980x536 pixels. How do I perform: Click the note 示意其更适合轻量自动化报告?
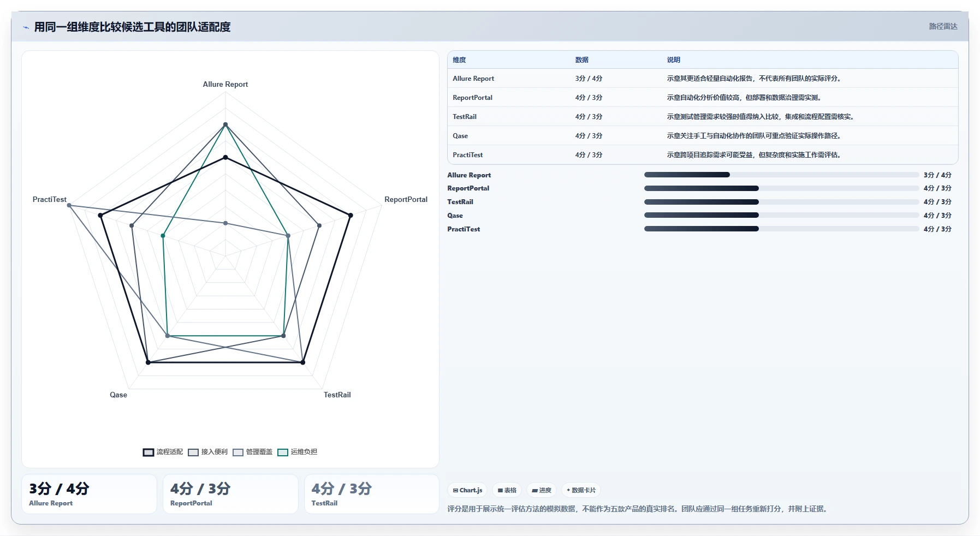pyautogui.click(x=755, y=79)
